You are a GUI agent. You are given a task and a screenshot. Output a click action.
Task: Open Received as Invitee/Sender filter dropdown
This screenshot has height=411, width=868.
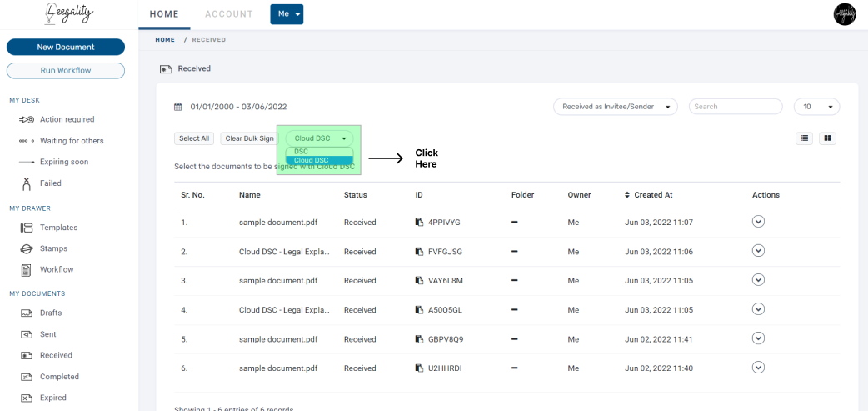pyautogui.click(x=616, y=107)
